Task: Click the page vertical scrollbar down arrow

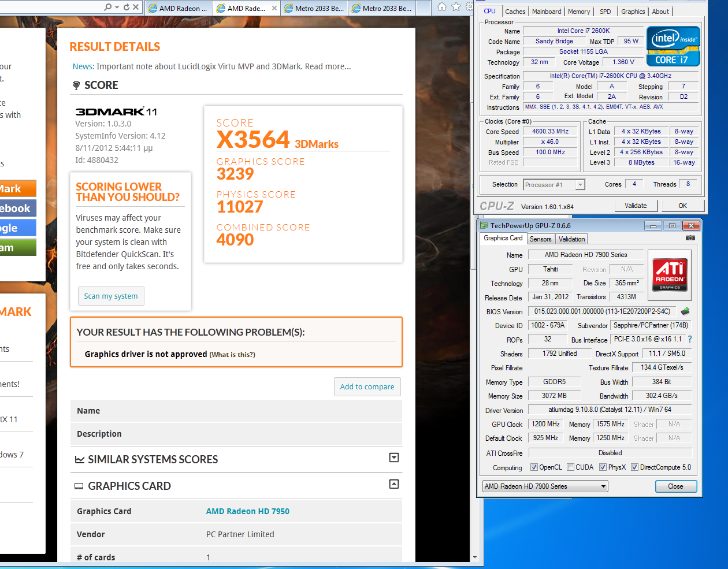Action: click(x=475, y=557)
